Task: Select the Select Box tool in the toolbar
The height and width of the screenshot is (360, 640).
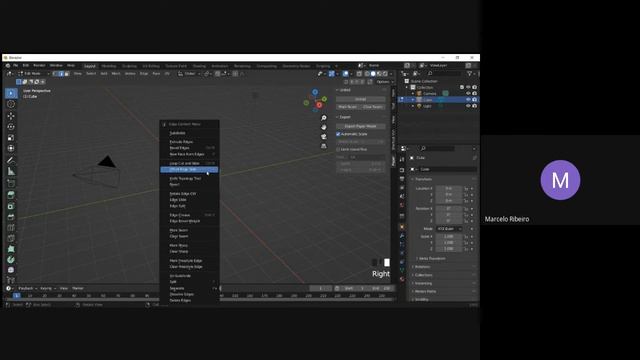Action: click(11, 93)
